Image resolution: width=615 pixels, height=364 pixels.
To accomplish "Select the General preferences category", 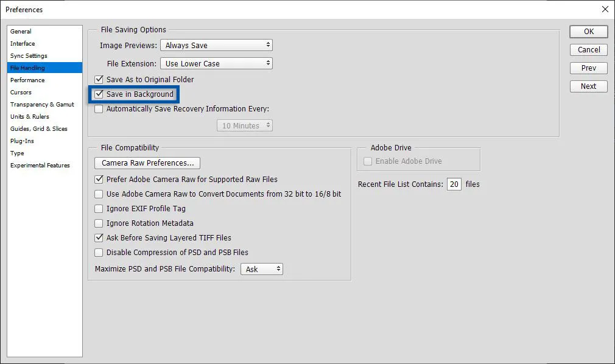I will (x=21, y=32).
